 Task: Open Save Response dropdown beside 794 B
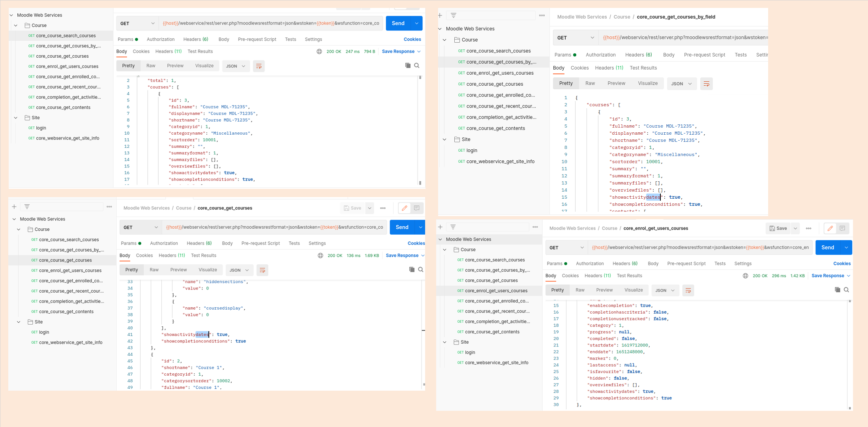coord(419,51)
